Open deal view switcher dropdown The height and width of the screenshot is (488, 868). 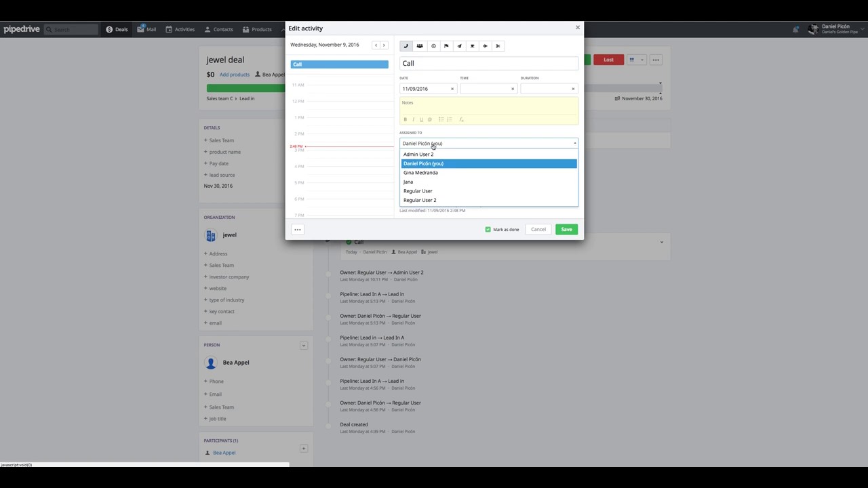coord(636,60)
